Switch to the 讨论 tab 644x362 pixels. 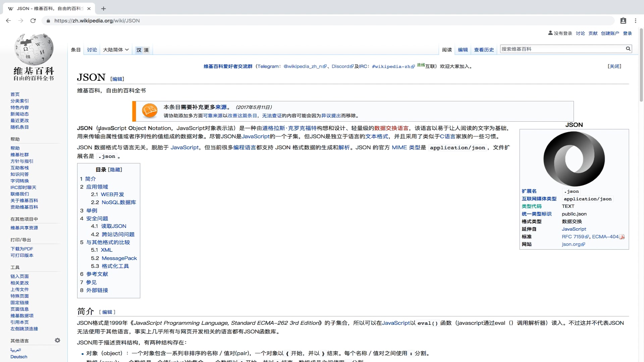coord(92,50)
